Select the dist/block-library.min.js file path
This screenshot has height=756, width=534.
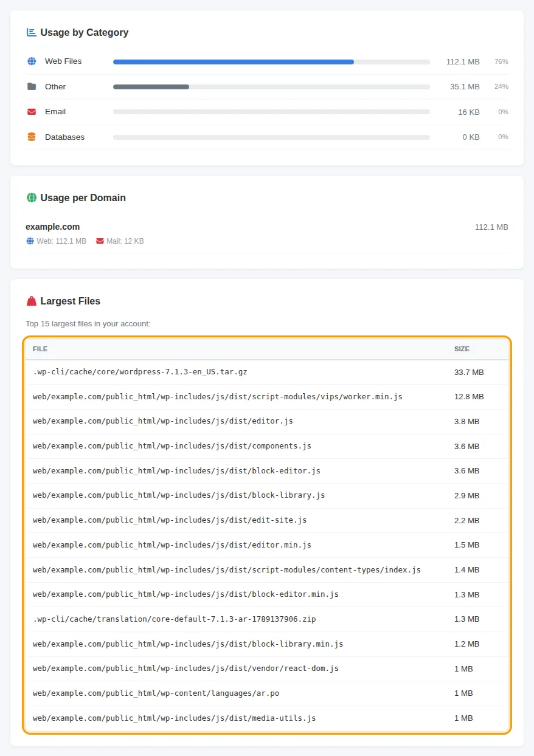click(188, 644)
